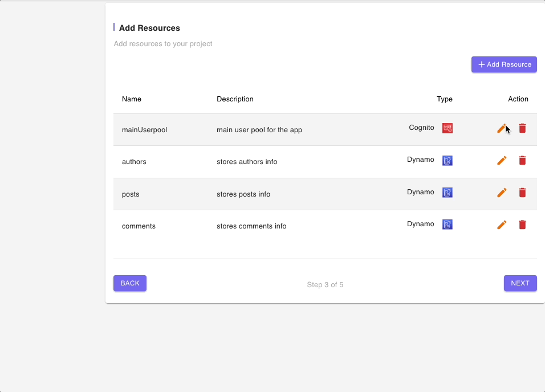Delete the mainUserpool resource
The image size is (545, 392).
tap(522, 129)
